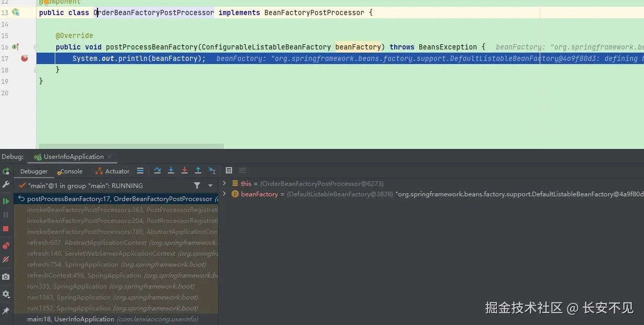Switch to the Actuator tab
This screenshot has height=325, width=644.
click(112, 171)
